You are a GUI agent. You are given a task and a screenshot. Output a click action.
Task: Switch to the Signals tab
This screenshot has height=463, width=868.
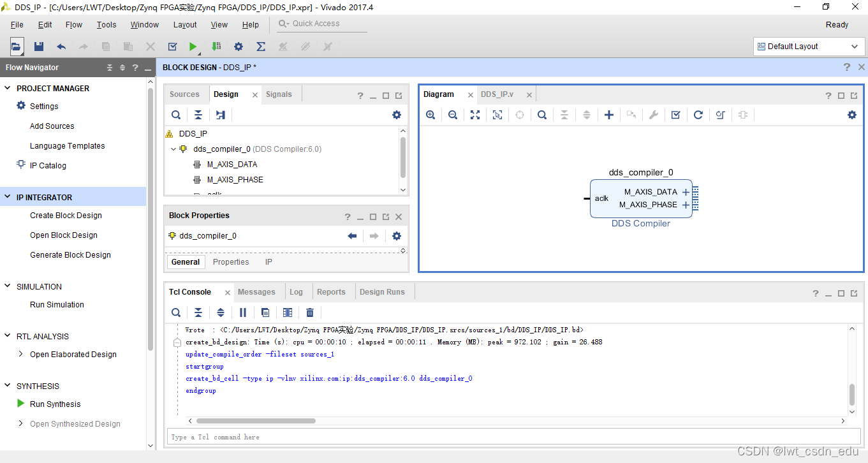coord(279,94)
